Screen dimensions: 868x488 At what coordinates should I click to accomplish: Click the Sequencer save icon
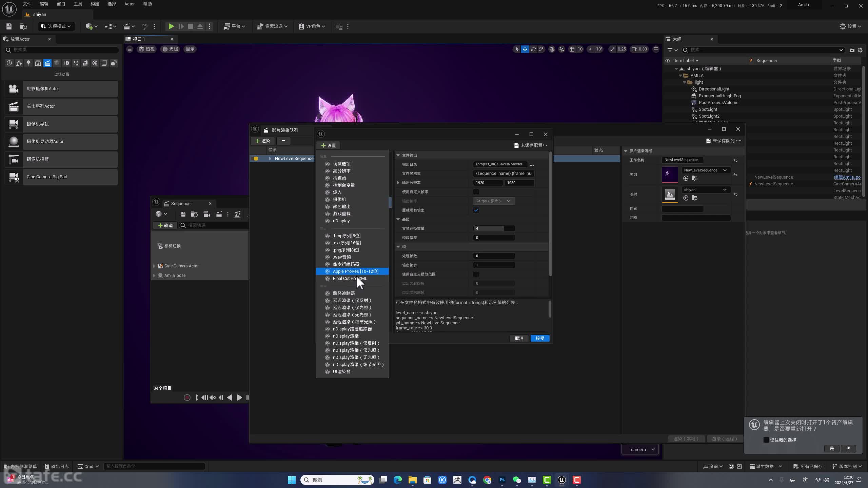pyautogui.click(x=183, y=214)
